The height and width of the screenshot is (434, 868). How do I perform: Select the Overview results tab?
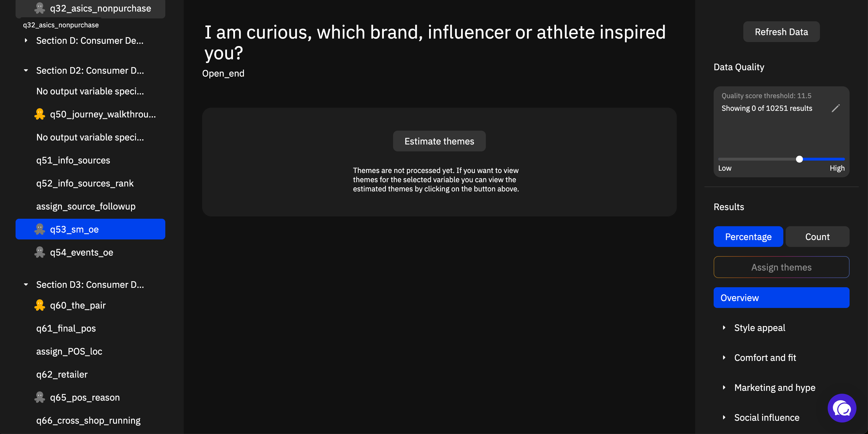point(781,298)
